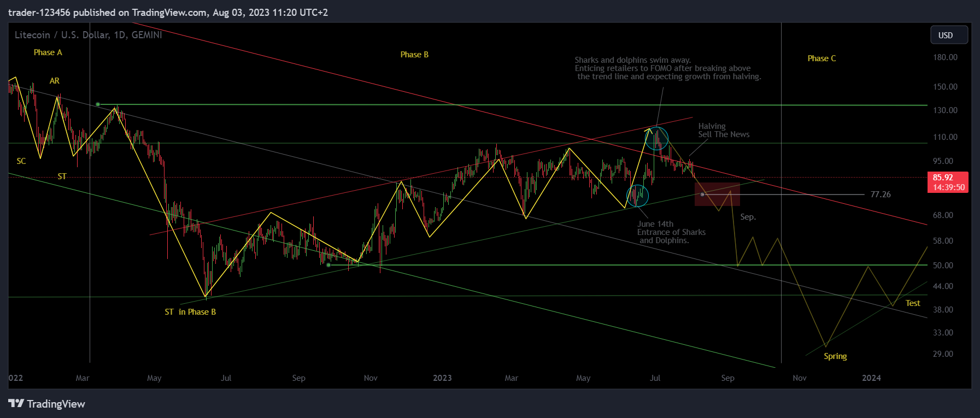Click the 'ST' annotation in Phase A
This screenshot has height=418, width=980.
coord(62,176)
